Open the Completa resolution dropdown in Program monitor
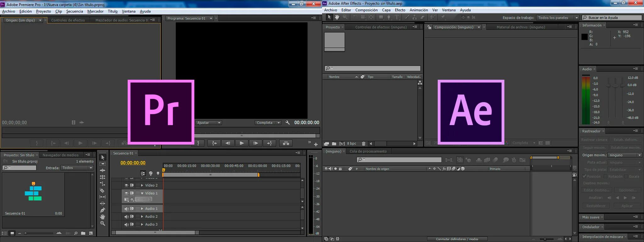The height and width of the screenshot is (242, 644). 268,123
